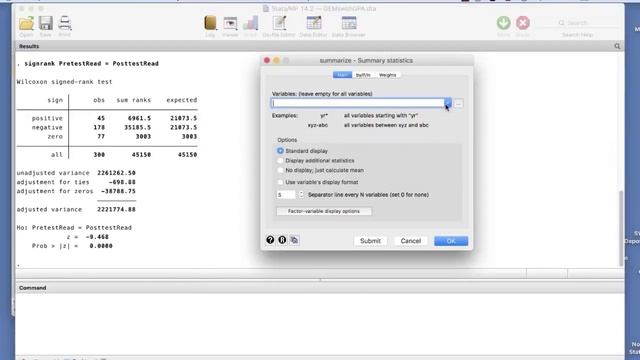
Task: Open the Do-file Editor icon
Action: [x=279, y=23]
